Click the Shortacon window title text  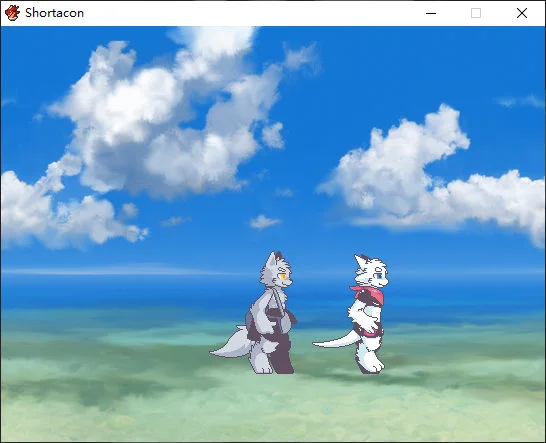pos(54,13)
